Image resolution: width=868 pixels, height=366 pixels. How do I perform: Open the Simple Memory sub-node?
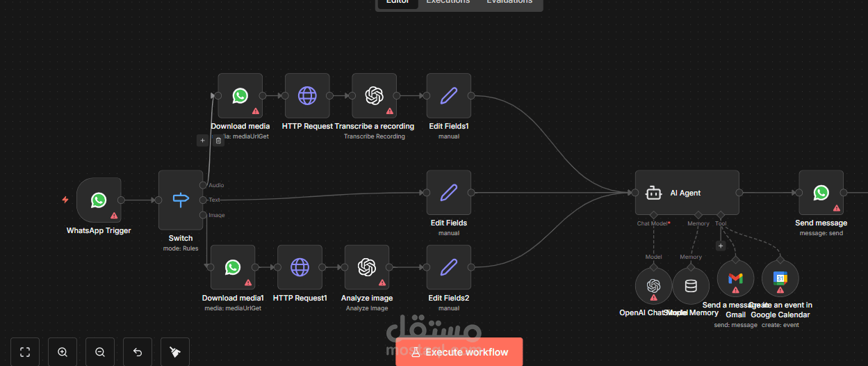click(691, 285)
